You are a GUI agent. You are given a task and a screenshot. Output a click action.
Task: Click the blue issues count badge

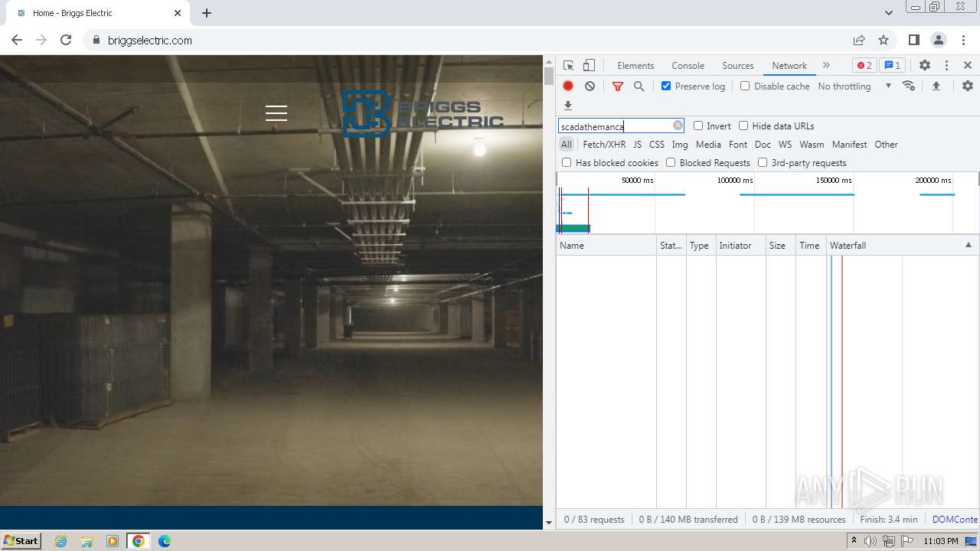click(x=891, y=66)
